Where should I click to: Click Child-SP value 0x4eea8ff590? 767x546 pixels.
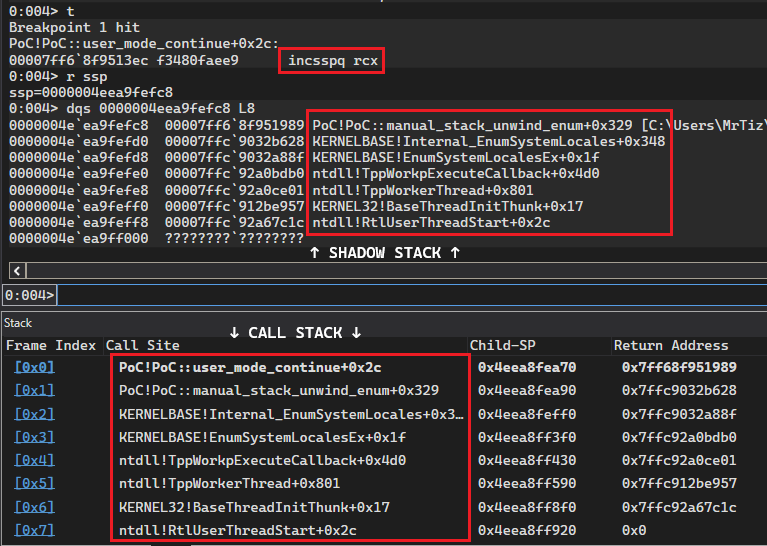pos(527,483)
